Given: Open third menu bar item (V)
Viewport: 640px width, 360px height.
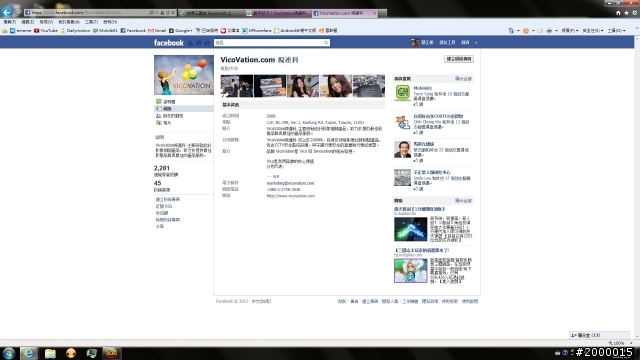Looking at the screenshot, I should pyautogui.click(x=46, y=22).
